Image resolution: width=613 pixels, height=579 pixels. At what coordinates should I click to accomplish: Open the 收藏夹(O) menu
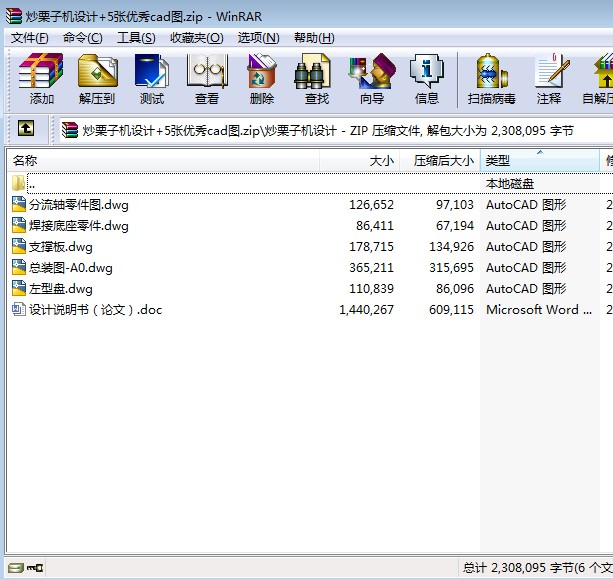pos(197,38)
